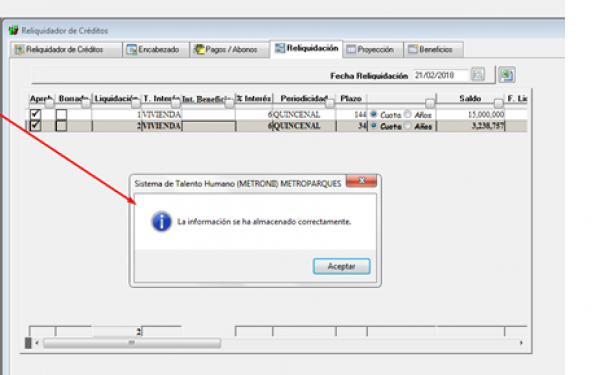Check the Borrado checkbox in the second row
600x375 pixels.
coord(61,126)
